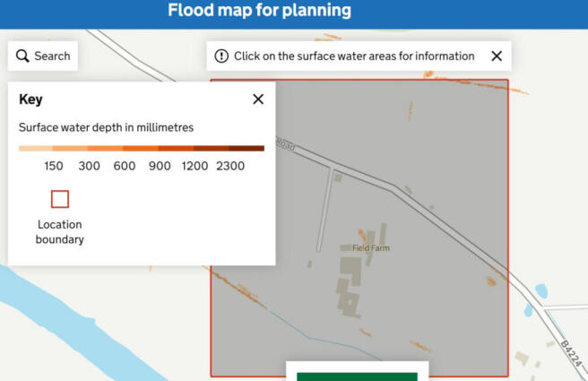Click the magnifying glass search icon
588x381 pixels.
point(22,56)
